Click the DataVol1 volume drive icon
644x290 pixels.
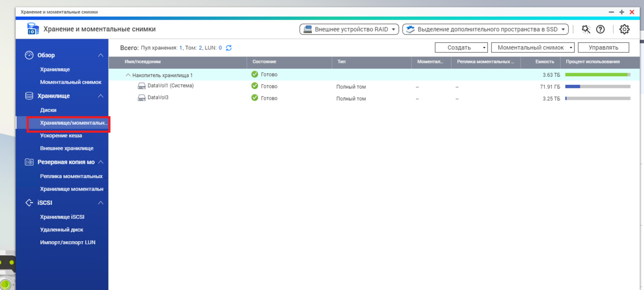[142, 86]
